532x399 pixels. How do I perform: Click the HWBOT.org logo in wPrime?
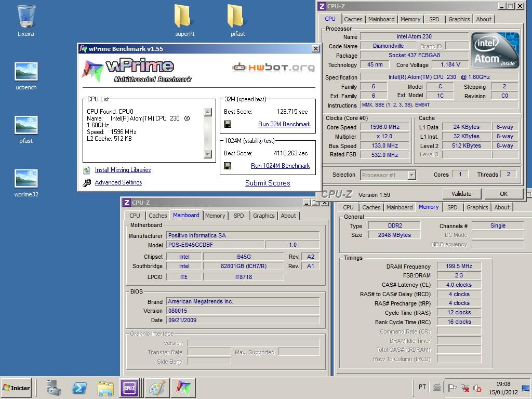[x=273, y=68]
